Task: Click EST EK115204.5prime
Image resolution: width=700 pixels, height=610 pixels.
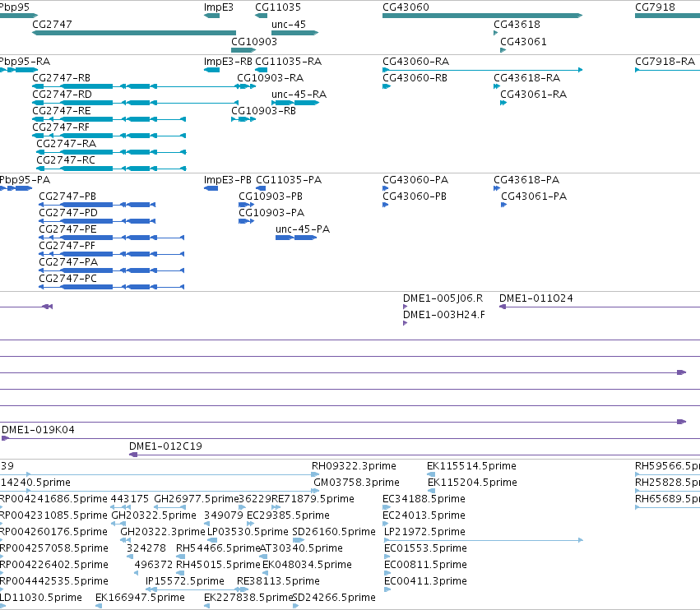Action: pyautogui.click(x=472, y=483)
